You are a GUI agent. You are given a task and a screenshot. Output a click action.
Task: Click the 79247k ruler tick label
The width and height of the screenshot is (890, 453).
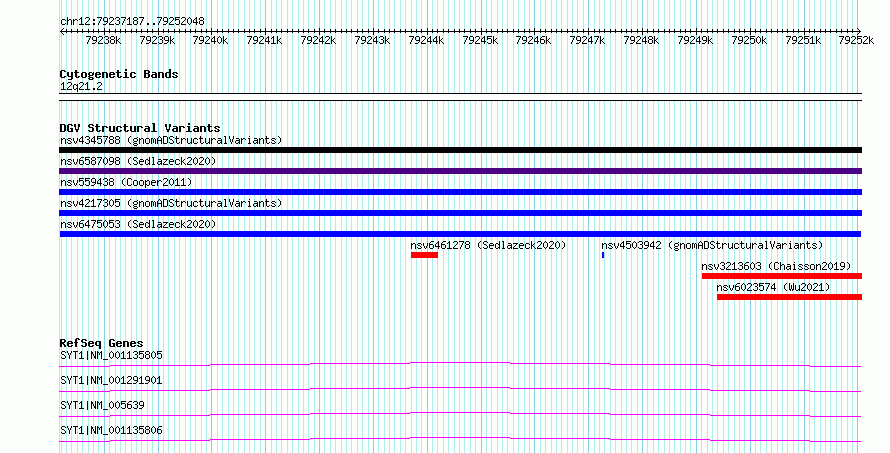coord(587,40)
